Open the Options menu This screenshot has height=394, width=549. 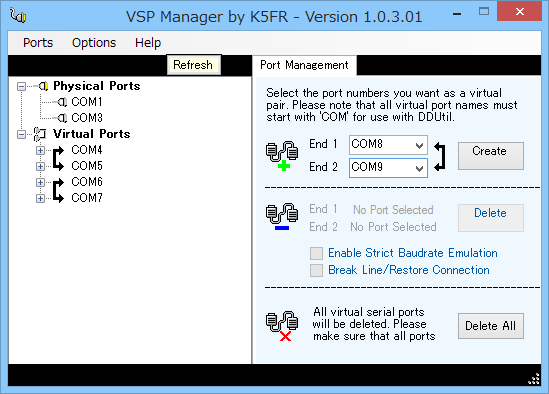point(94,43)
